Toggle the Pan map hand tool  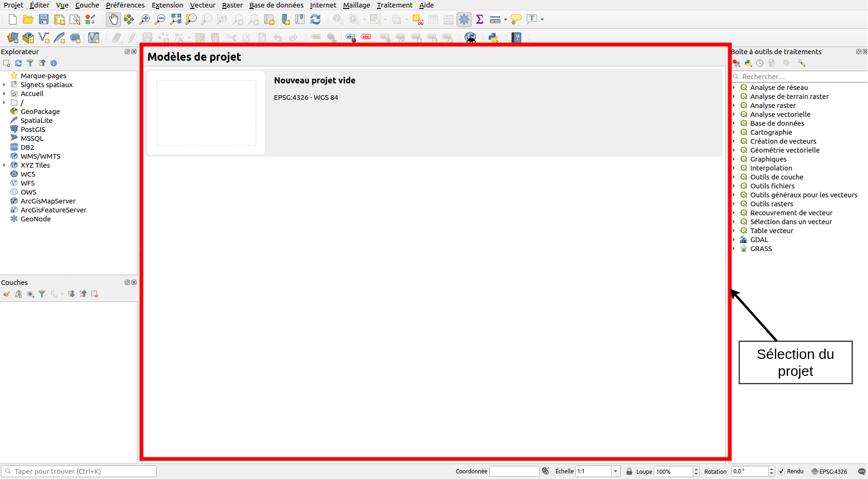point(113,19)
